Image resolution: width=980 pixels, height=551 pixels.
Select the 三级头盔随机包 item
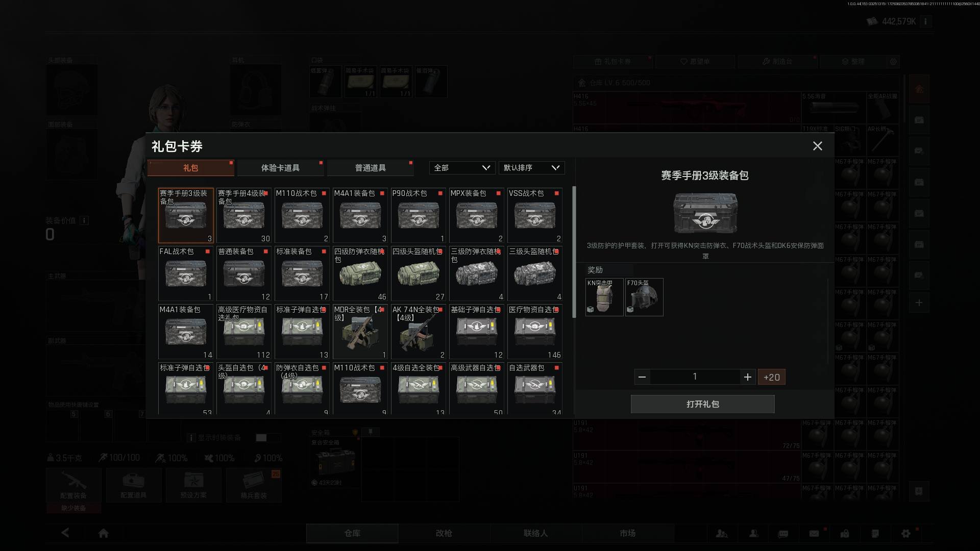click(534, 274)
